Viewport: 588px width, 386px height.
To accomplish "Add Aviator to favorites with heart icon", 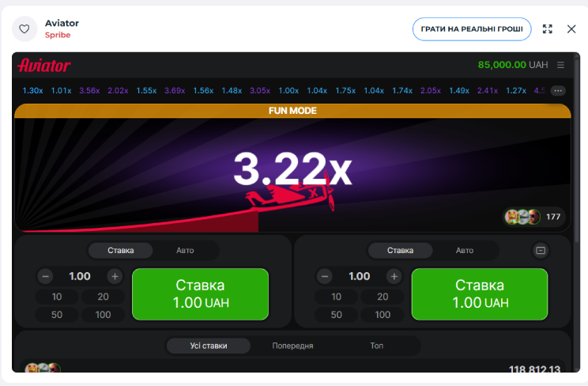I will 24,29.
